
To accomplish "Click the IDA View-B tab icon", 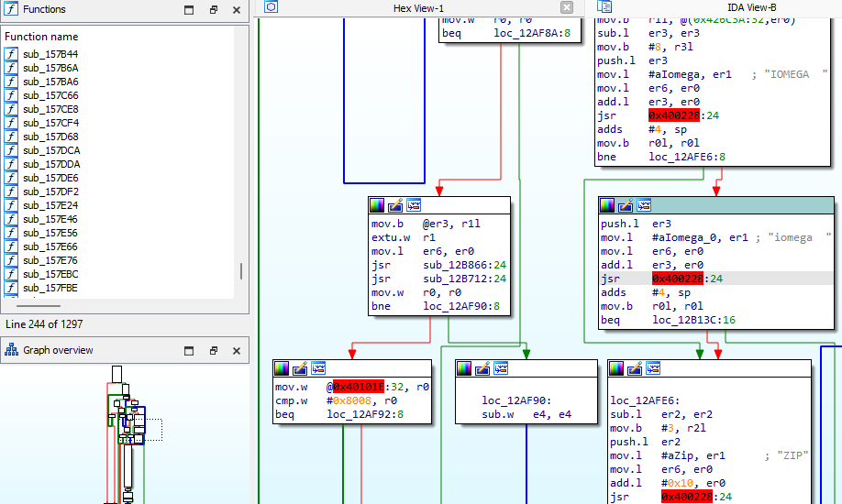I will pyautogui.click(x=604, y=7).
